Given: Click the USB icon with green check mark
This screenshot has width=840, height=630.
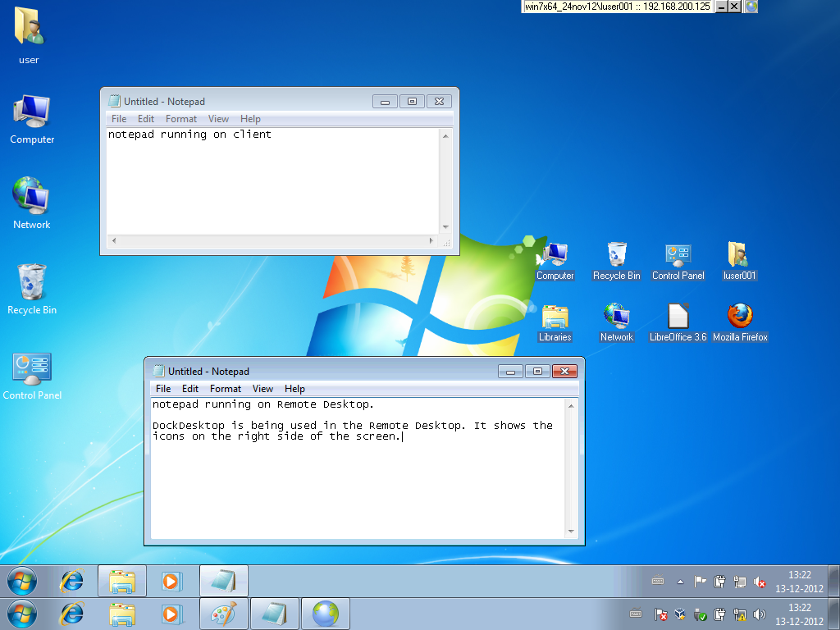Looking at the screenshot, I should (x=700, y=614).
